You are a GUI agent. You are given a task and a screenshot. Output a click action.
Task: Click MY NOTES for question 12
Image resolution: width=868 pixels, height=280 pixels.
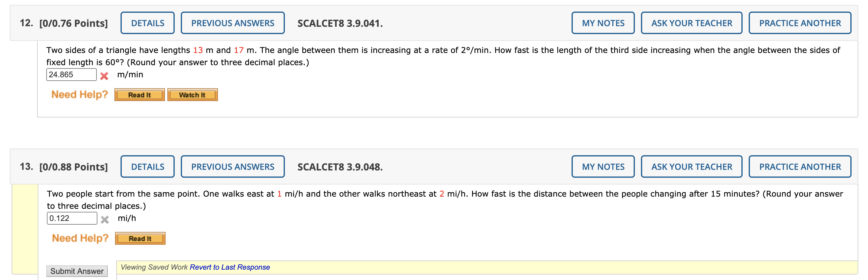pyautogui.click(x=603, y=23)
